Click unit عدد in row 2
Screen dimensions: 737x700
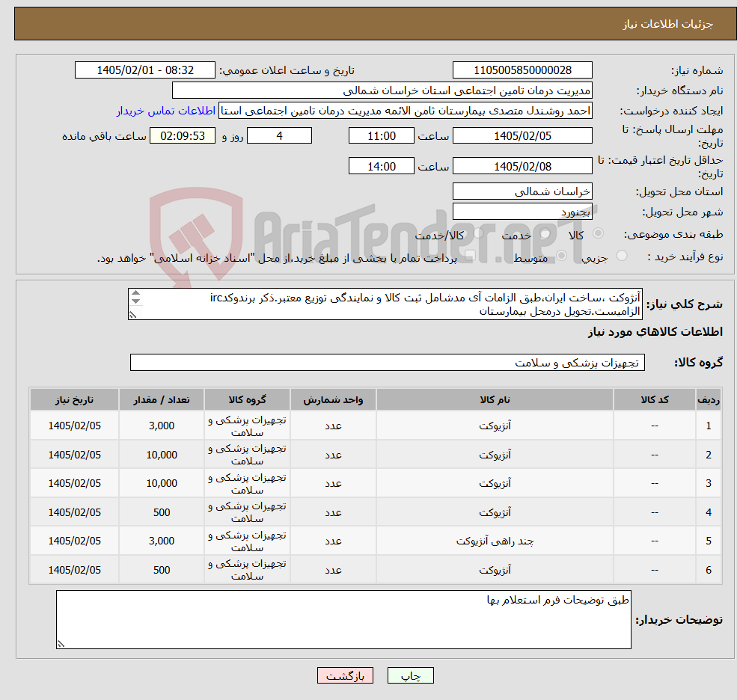[x=333, y=455]
